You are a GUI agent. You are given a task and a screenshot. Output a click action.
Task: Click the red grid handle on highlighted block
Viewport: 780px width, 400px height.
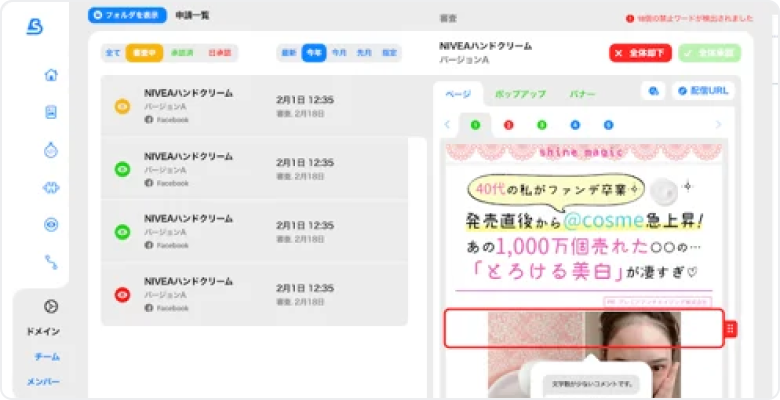click(x=730, y=329)
